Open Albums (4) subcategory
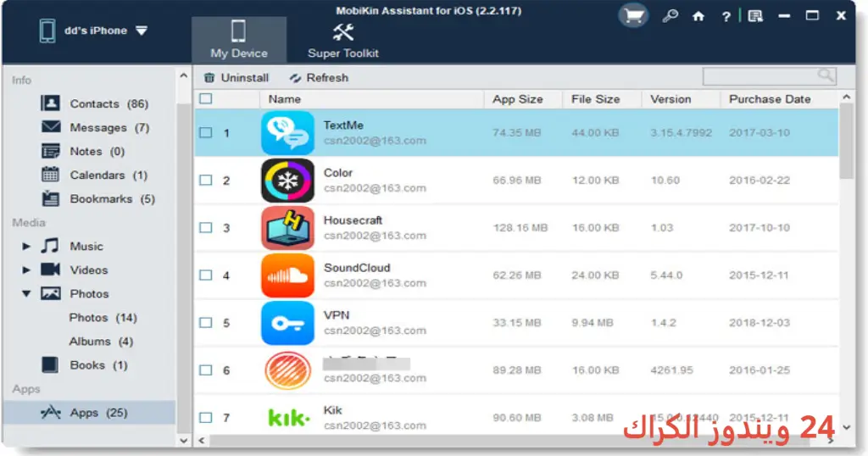The height and width of the screenshot is (456, 868). tap(102, 342)
